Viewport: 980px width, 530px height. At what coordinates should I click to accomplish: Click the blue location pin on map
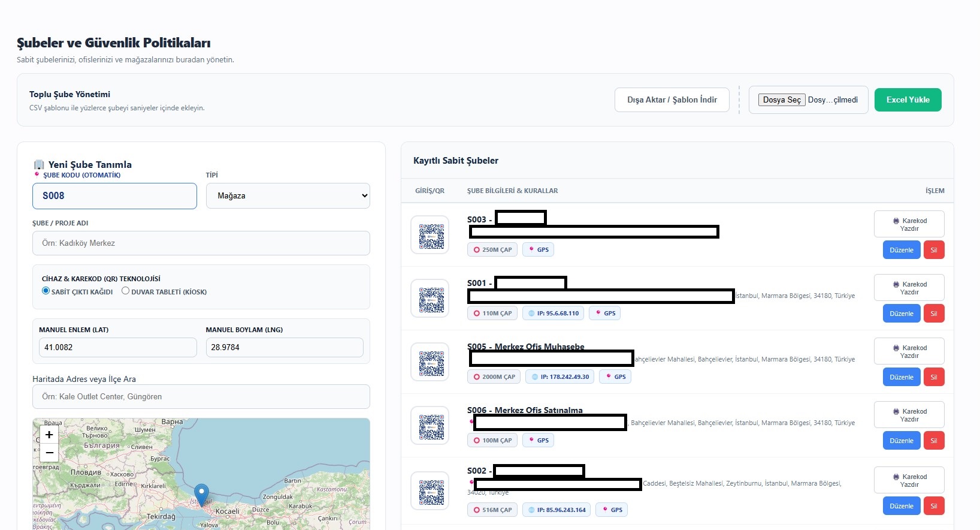pos(202,495)
